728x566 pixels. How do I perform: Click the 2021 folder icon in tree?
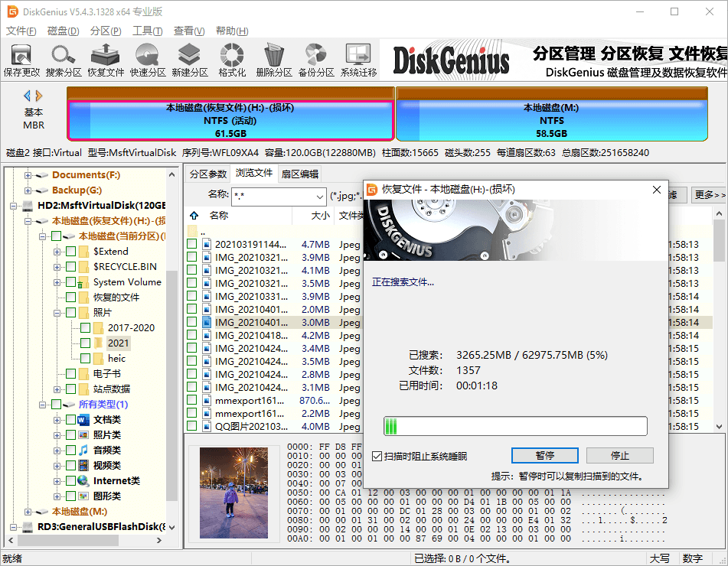98,343
